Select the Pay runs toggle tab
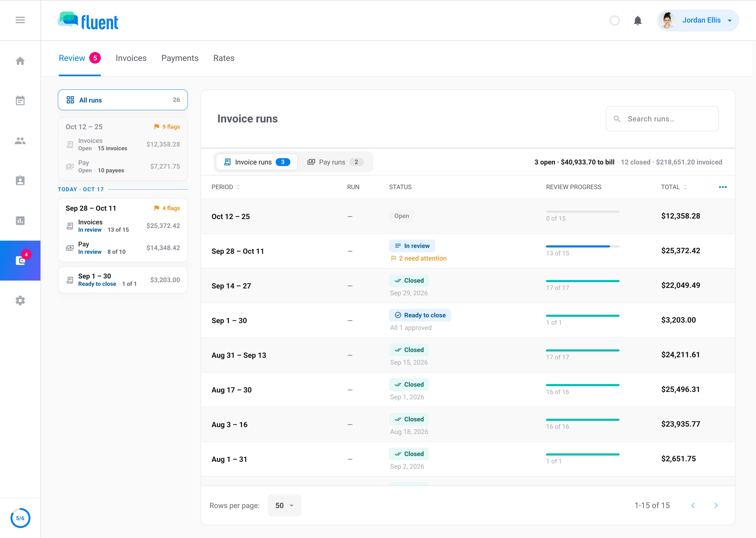Screen dimensions: 756x538 coord(335,162)
